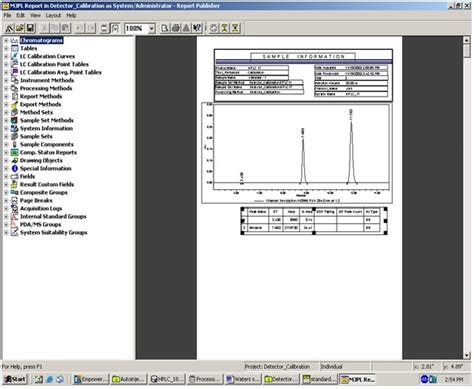Screen dimensions: 474x389
Task: Select Internal Standard Groups item
Action: [x=53, y=216]
